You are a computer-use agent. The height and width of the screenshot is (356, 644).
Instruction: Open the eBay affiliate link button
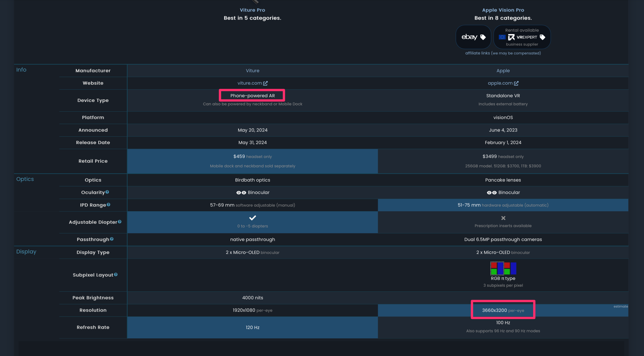[x=470, y=37]
